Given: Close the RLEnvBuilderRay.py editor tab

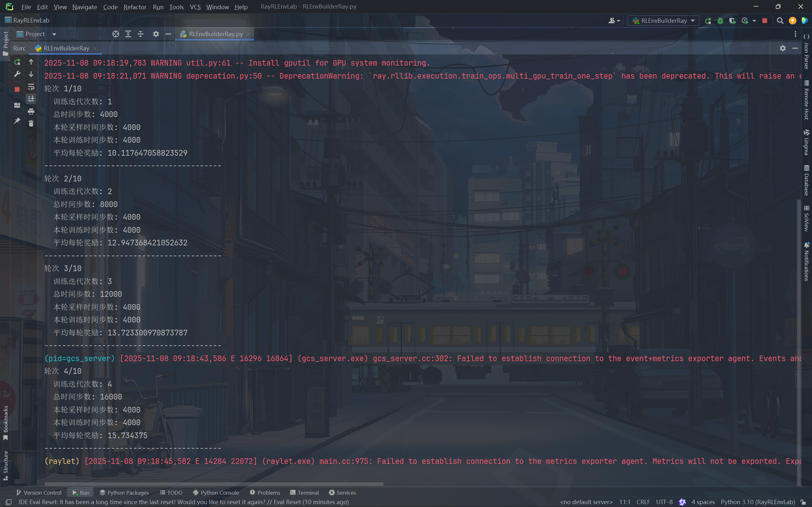Looking at the screenshot, I should point(248,34).
